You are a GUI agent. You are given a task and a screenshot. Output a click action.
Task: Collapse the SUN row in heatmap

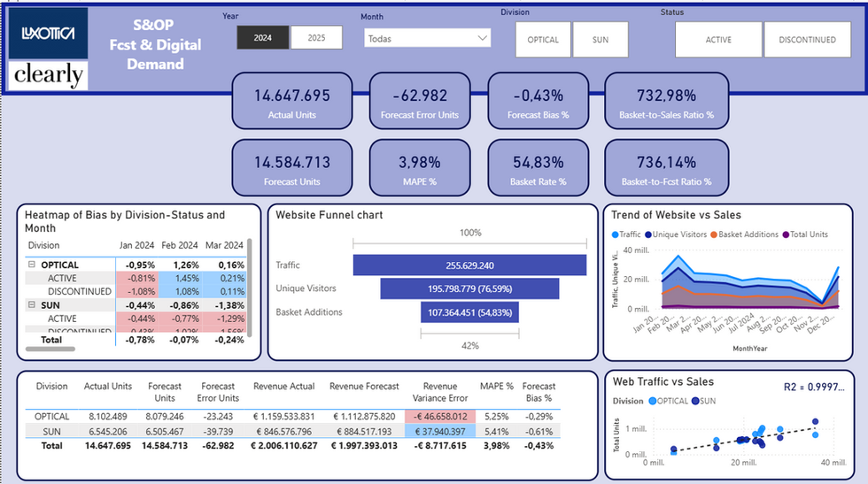click(x=32, y=304)
